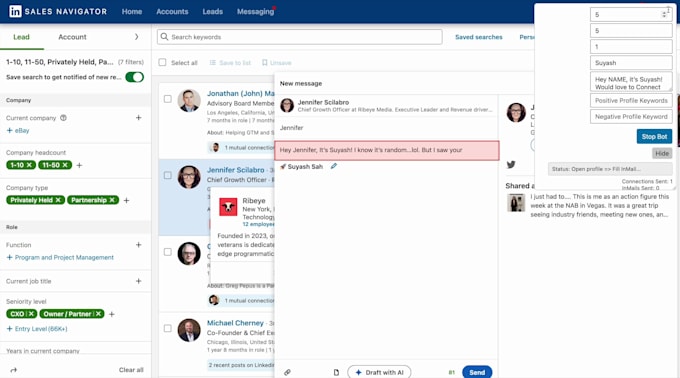Remove the 1-10 headcount filter
This screenshot has width=680, height=378.
point(29,165)
